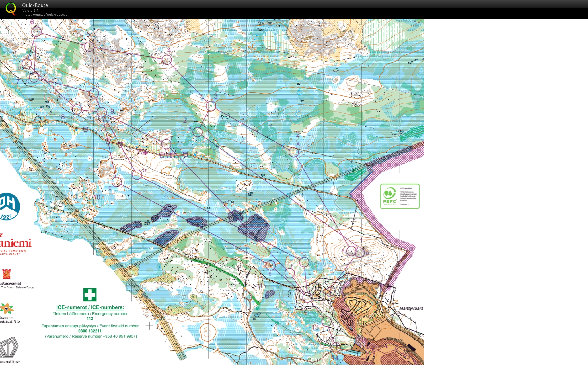Image resolution: width=588 pixels, height=365 pixels.
Task: Pick control circle number 3
Action: pos(211,106)
